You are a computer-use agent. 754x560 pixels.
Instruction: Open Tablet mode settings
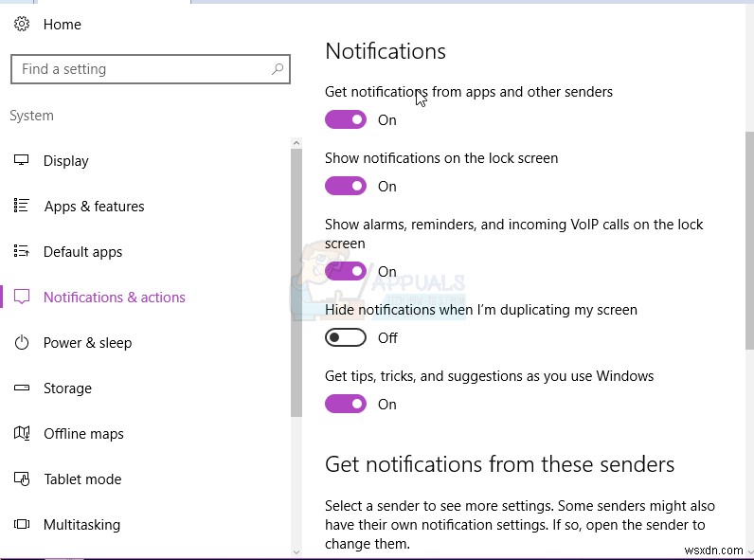point(82,479)
